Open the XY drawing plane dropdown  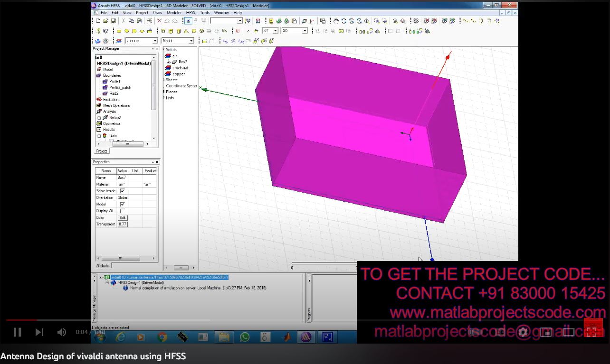[275, 31]
